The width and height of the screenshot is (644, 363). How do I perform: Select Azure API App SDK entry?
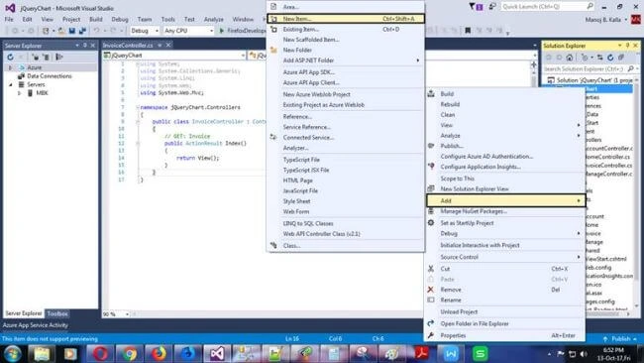(x=346, y=72)
